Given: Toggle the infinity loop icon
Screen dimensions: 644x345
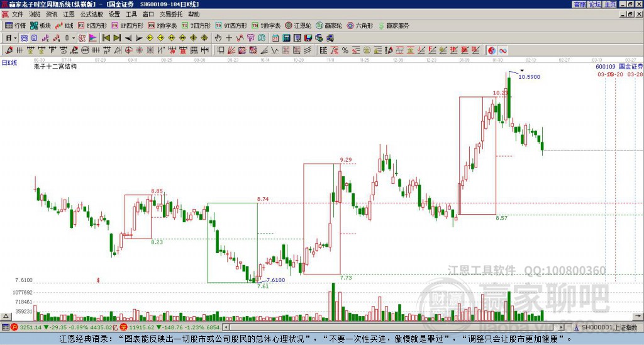Looking at the screenshot, I should point(502,50).
